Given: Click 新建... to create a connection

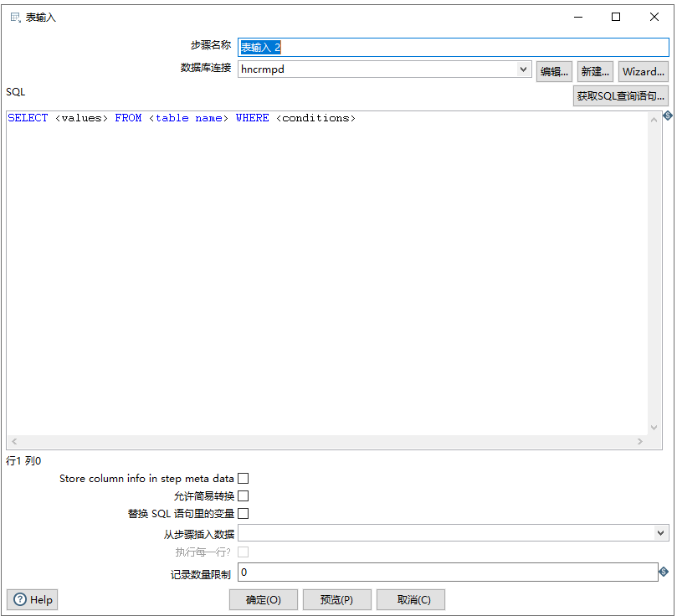Looking at the screenshot, I should click(595, 71).
